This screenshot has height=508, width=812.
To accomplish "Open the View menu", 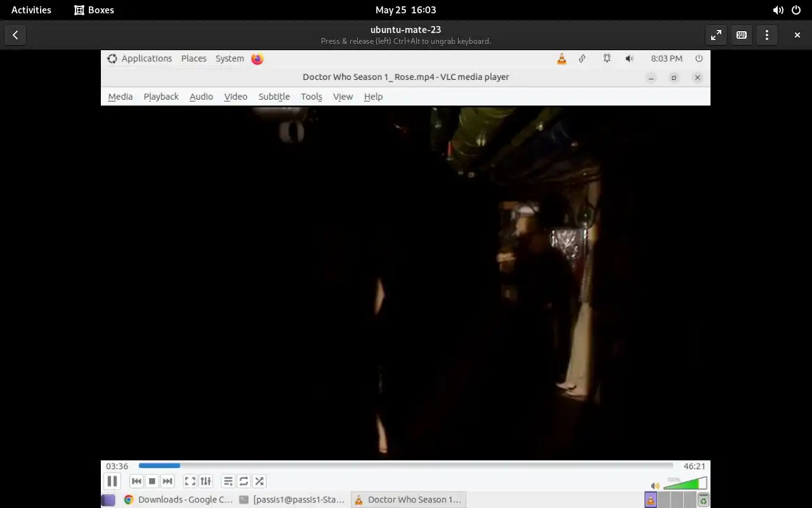I will pyautogui.click(x=343, y=97).
